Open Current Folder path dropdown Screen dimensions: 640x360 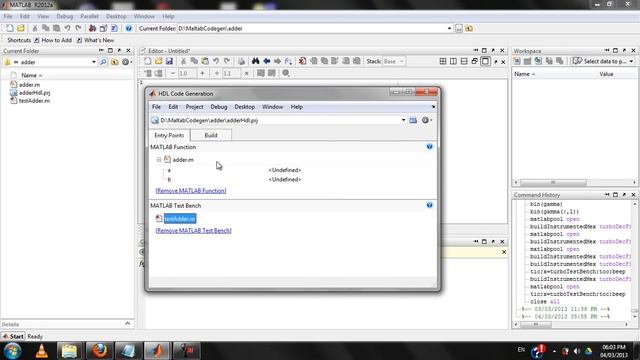click(x=449, y=29)
